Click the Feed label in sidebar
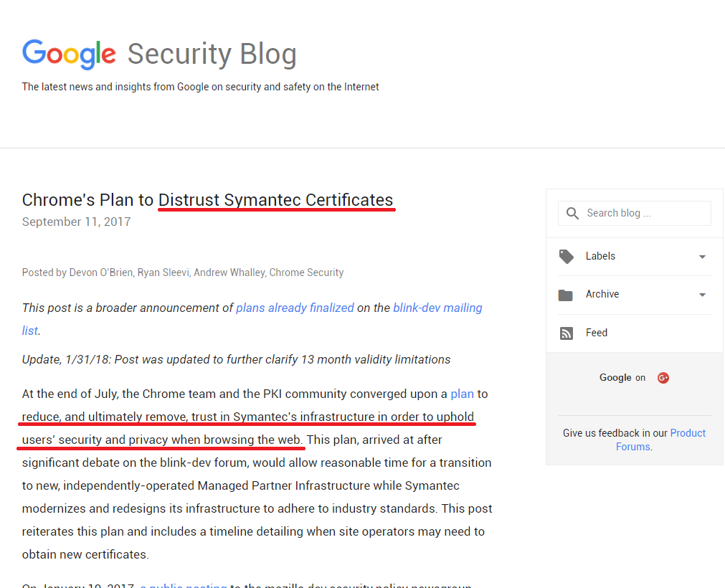The image size is (725, 588). (x=596, y=333)
